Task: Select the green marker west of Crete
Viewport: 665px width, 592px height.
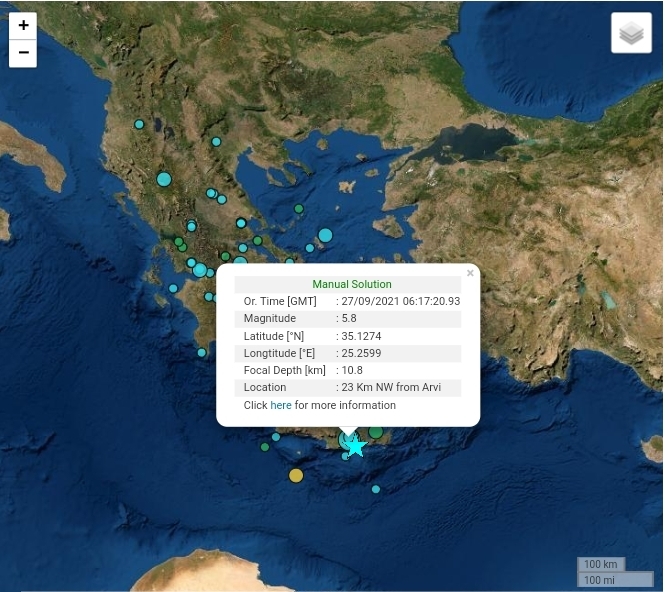Action: tap(265, 447)
